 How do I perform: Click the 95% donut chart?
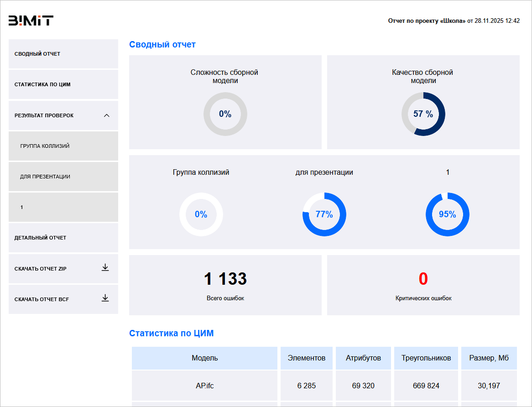[447, 214]
